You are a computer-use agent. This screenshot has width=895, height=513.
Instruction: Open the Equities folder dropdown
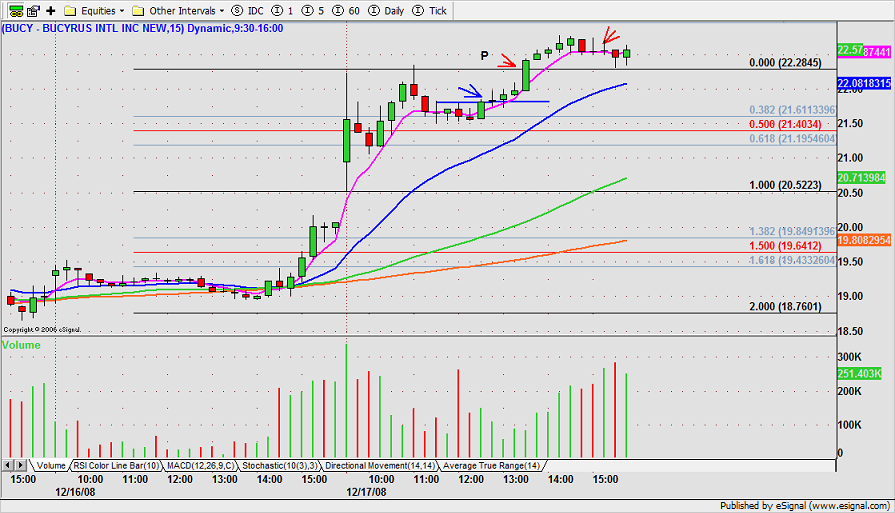[94, 10]
